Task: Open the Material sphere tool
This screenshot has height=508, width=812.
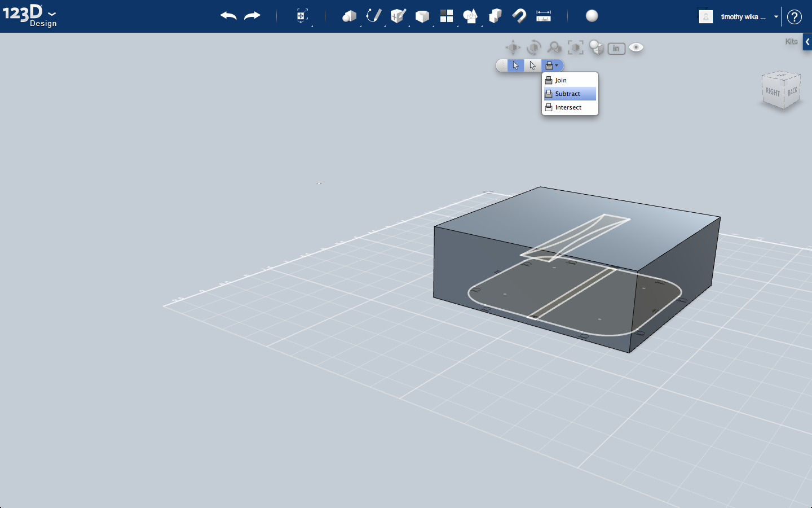Action: tap(592, 16)
